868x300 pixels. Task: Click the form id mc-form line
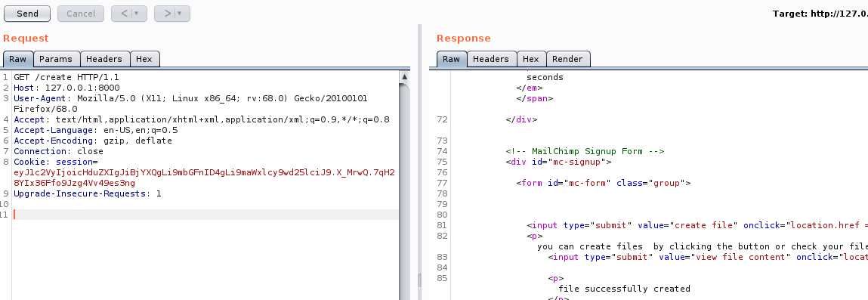click(x=604, y=183)
